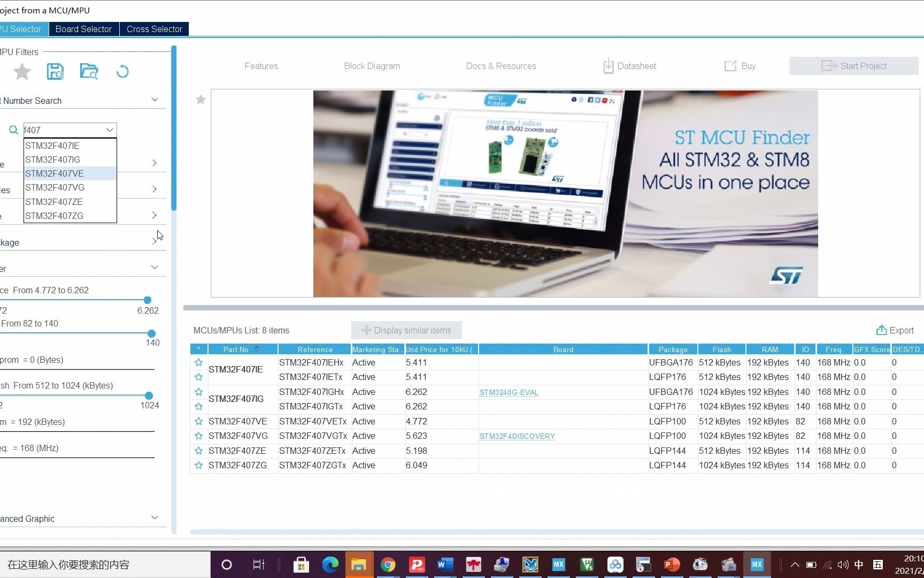The height and width of the screenshot is (578, 924).
Task: Save the current search filter
Action: point(55,71)
